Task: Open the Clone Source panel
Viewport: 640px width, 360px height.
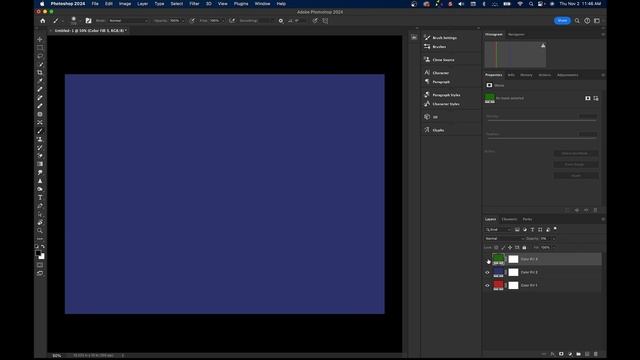Action: click(x=439, y=60)
